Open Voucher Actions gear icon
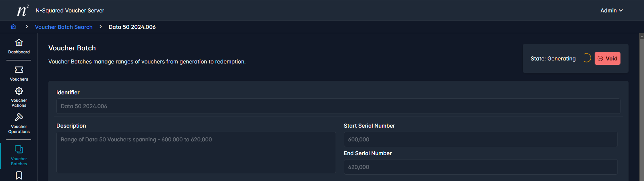This screenshot has height=181, width=644. click(19, 91)
